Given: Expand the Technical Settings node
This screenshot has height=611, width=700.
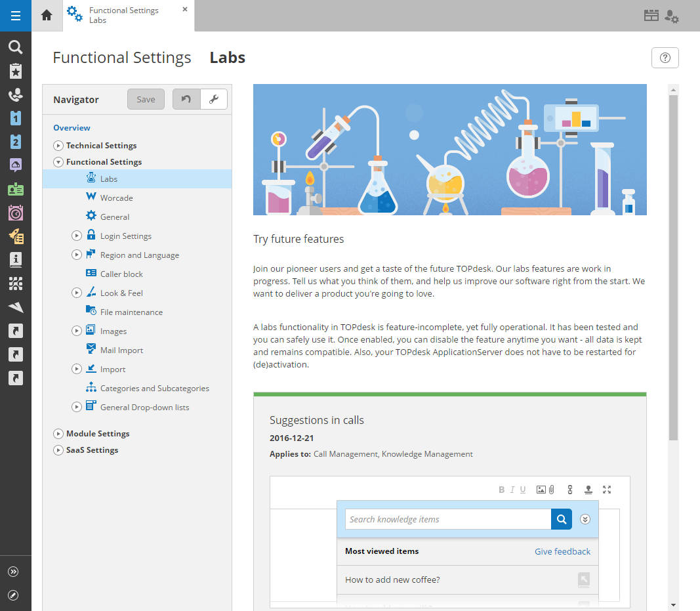Looking at the screenshot, I should tap(58, 146).
